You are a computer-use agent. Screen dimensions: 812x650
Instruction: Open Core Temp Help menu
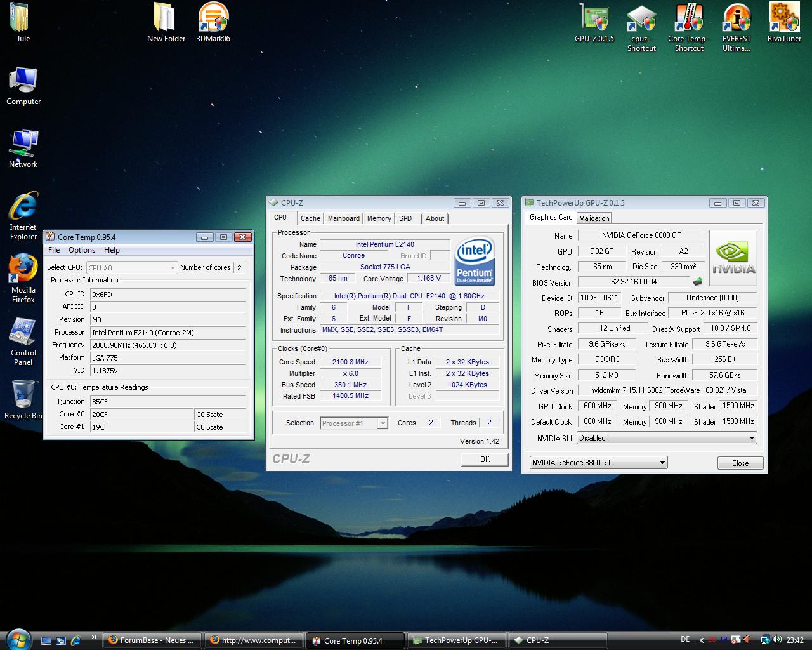(x=112, y=250)
